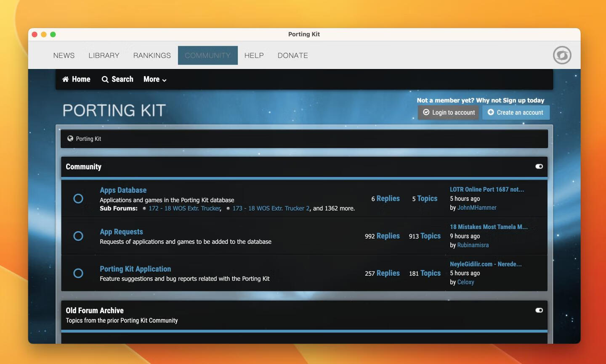Click the Old Forum Archive heading
Viewport: 606px width, 364px height.
click(x=95, y=311)
